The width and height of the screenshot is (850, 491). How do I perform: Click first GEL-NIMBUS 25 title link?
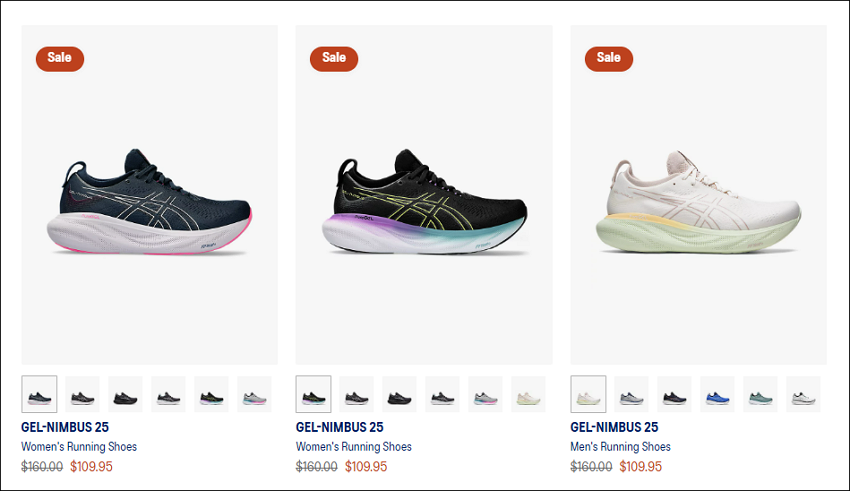coord(65,427)
